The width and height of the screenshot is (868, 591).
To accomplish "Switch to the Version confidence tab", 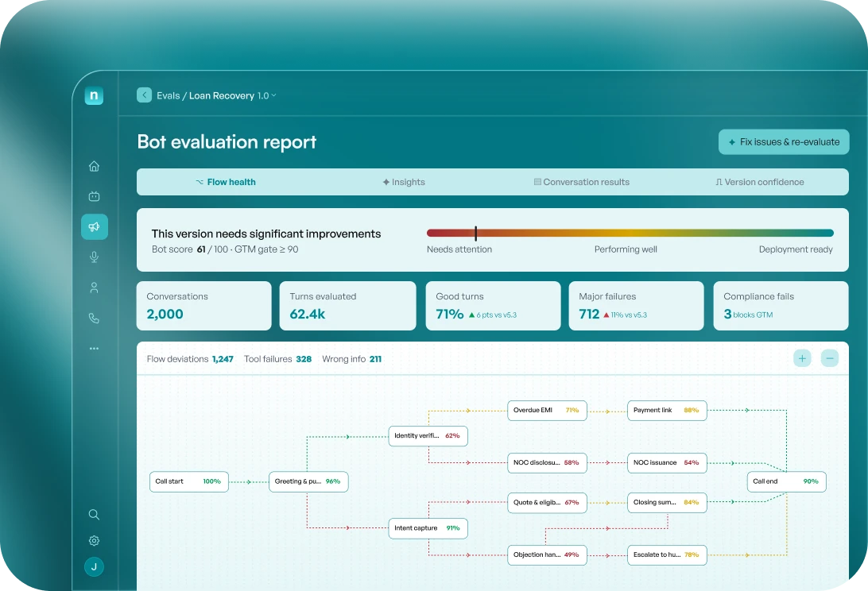I will [760, 182].
